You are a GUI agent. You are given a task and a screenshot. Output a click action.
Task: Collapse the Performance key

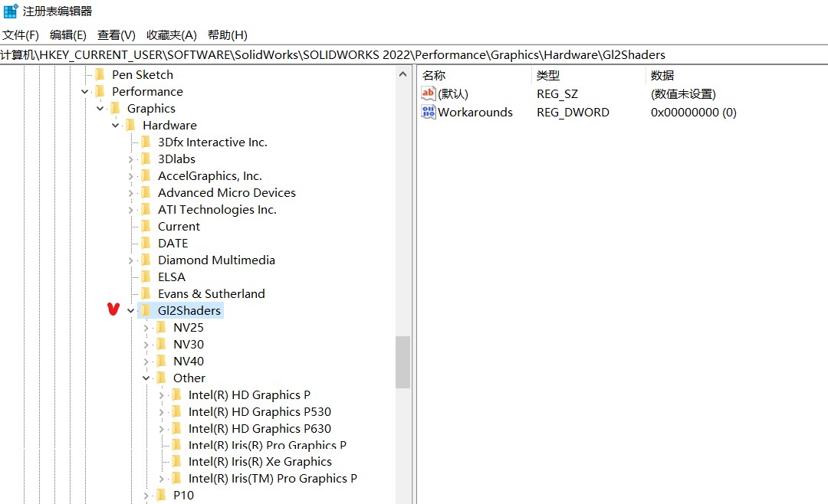84,92
